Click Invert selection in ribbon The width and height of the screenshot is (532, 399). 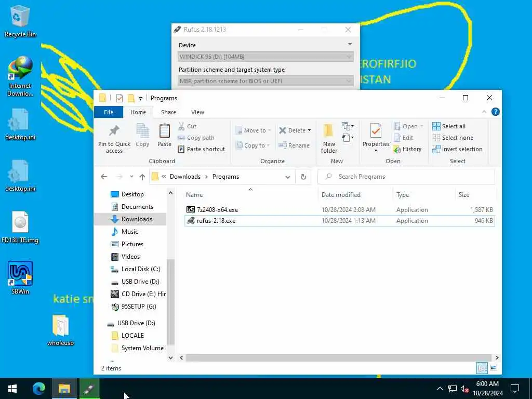pos(457,149)
